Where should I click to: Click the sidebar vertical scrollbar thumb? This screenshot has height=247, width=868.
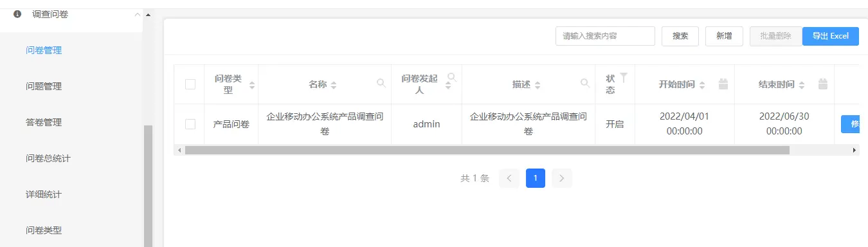coord(149,185)
